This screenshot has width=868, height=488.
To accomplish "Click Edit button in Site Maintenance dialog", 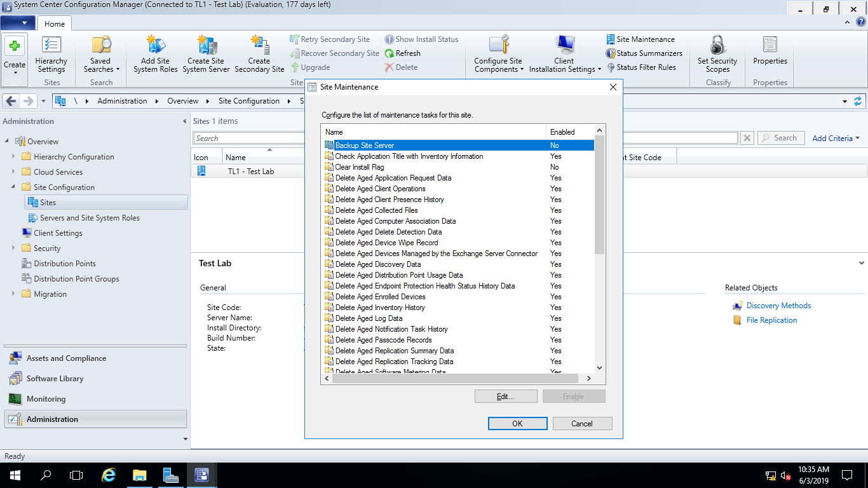I will coord(506,396).
